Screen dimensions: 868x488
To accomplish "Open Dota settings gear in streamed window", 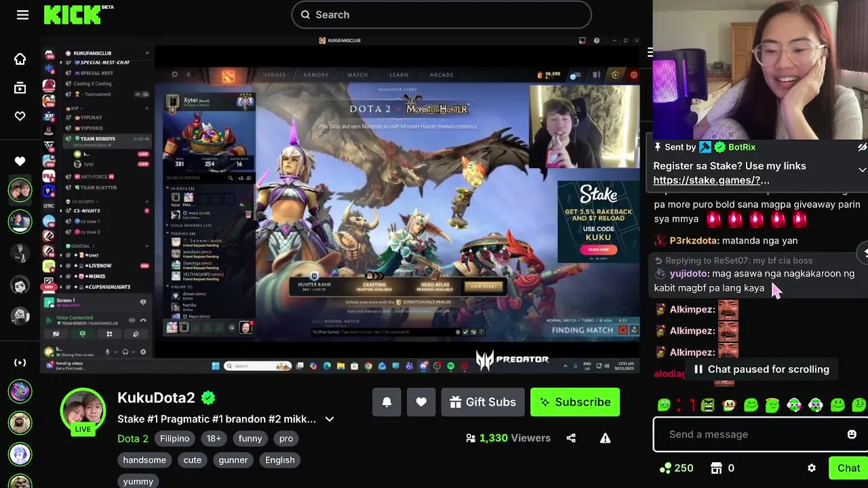I will pyautogui.click(x=174, y=75).
